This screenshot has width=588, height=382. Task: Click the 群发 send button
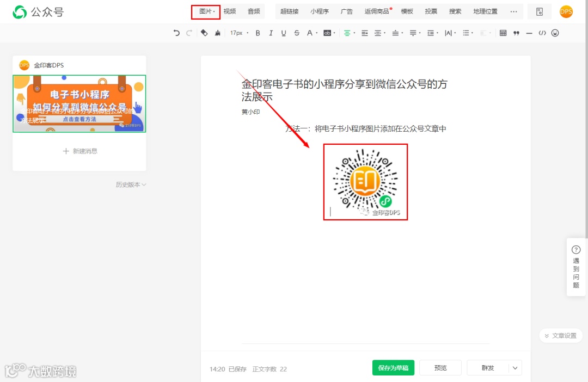487,368
